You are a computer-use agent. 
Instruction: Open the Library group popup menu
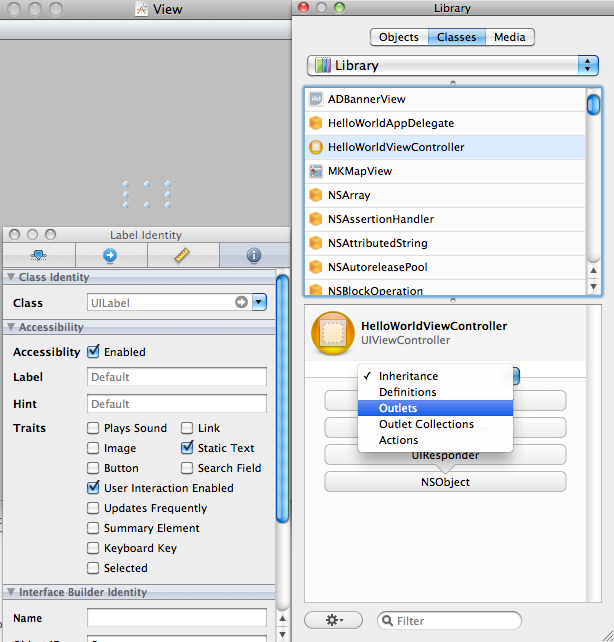pyautogui.click(x=453, y=65)
